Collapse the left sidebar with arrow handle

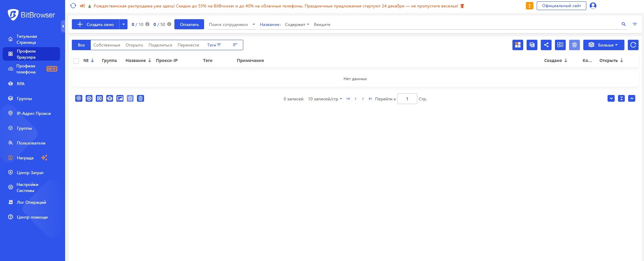pos(63,26)
